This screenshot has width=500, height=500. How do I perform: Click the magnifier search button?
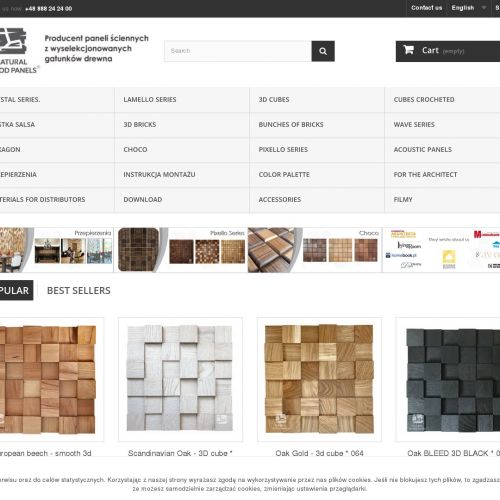click(323, 51)
